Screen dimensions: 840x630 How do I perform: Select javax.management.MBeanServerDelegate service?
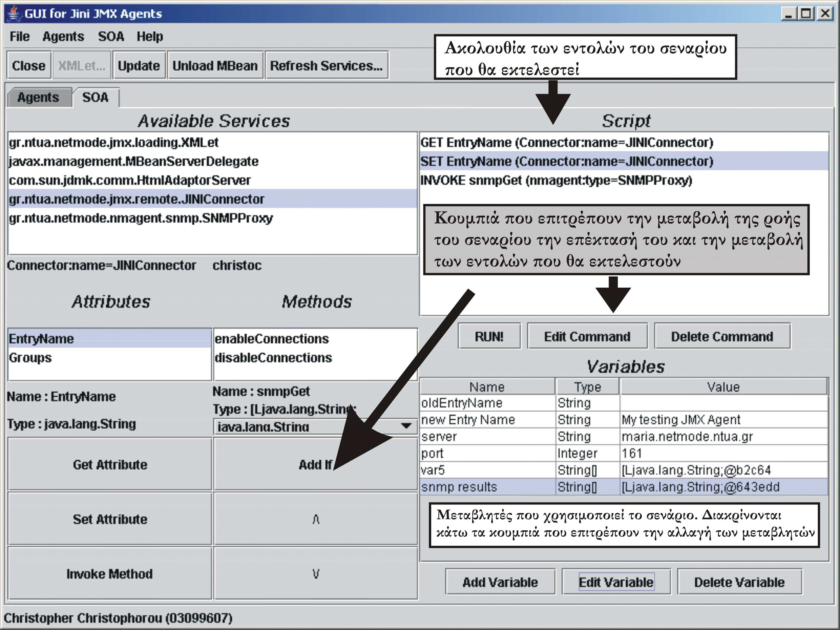point(212,161)
